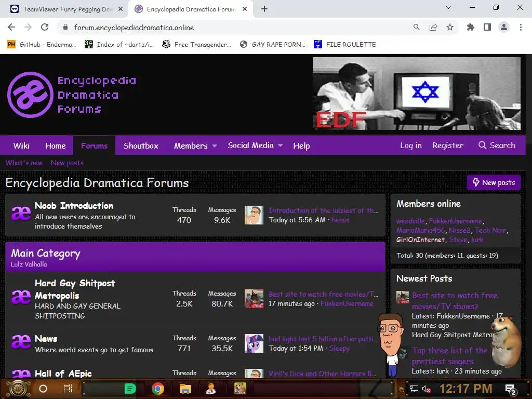Click the address bar URL field
The height and width of the screenshot is (399, 532).
coord(234,28)
